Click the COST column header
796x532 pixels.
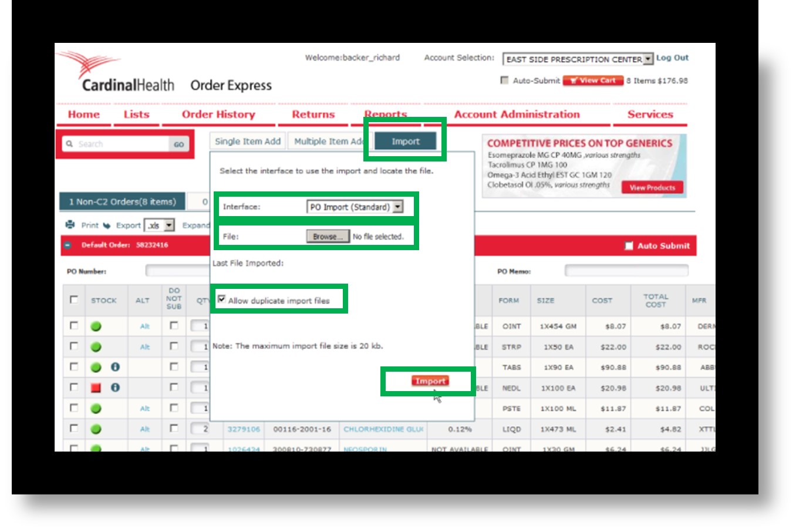click(x=602, y=300)
